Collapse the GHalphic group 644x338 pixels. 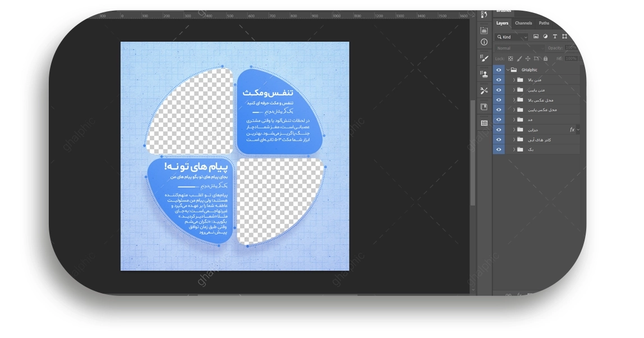click(x=508, y=70)
